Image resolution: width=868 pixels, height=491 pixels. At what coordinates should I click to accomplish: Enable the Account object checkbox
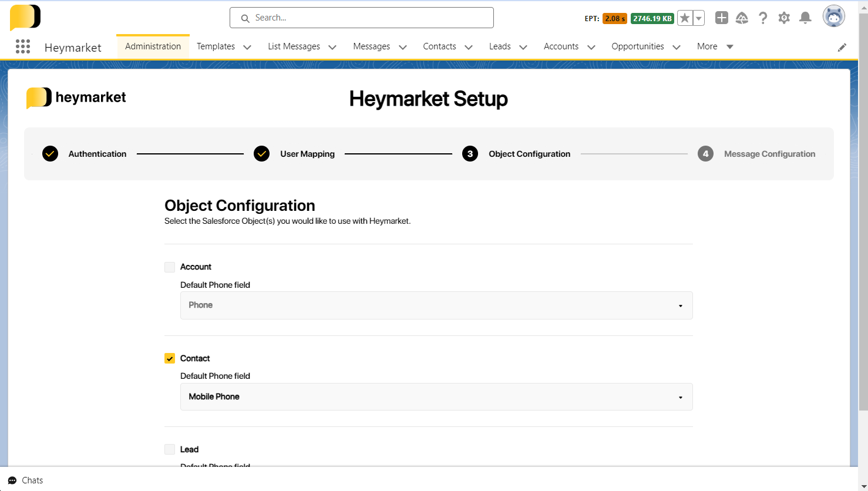pyautogui.click(x=170, y=267)
